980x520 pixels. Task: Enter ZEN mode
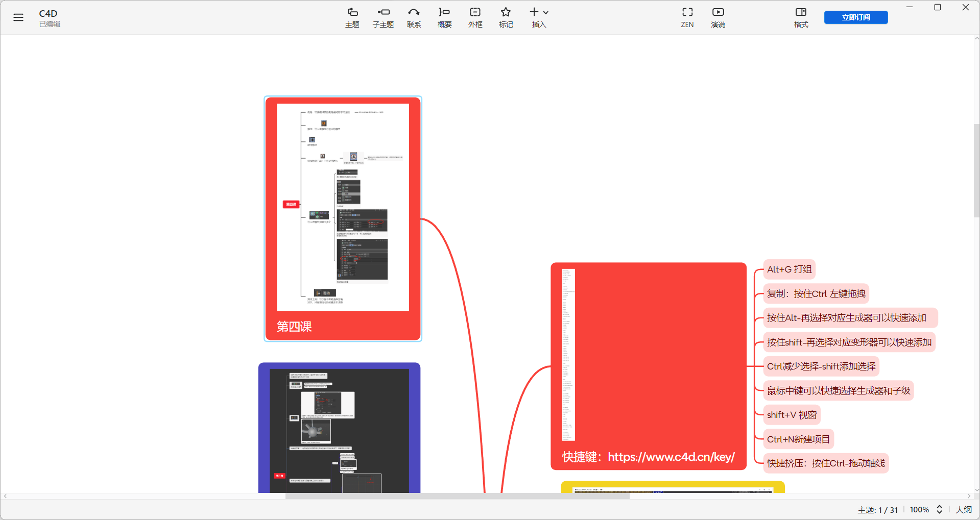point(687,17)
